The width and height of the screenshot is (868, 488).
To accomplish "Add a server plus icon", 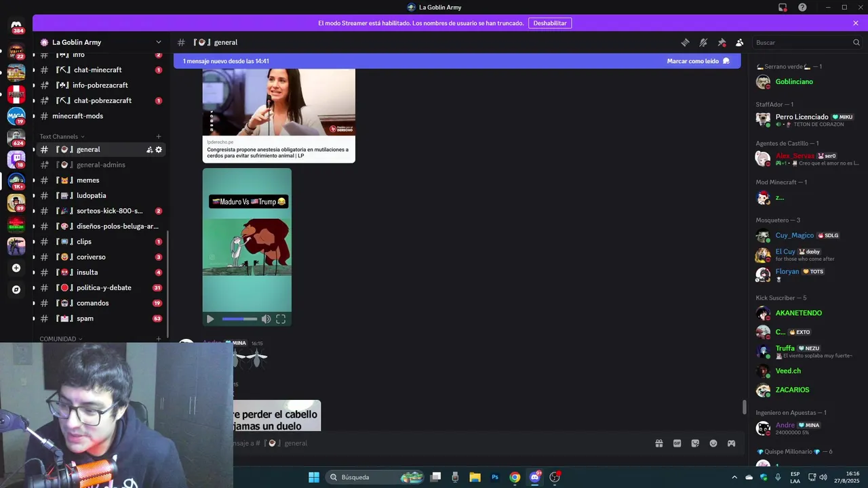I will click(16, 268).
